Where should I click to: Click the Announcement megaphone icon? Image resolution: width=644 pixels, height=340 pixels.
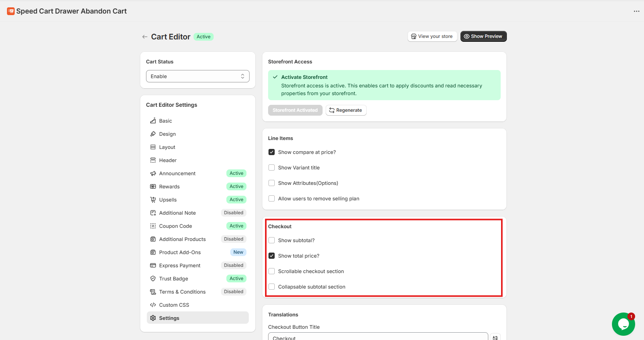click(x=153, y=173)
